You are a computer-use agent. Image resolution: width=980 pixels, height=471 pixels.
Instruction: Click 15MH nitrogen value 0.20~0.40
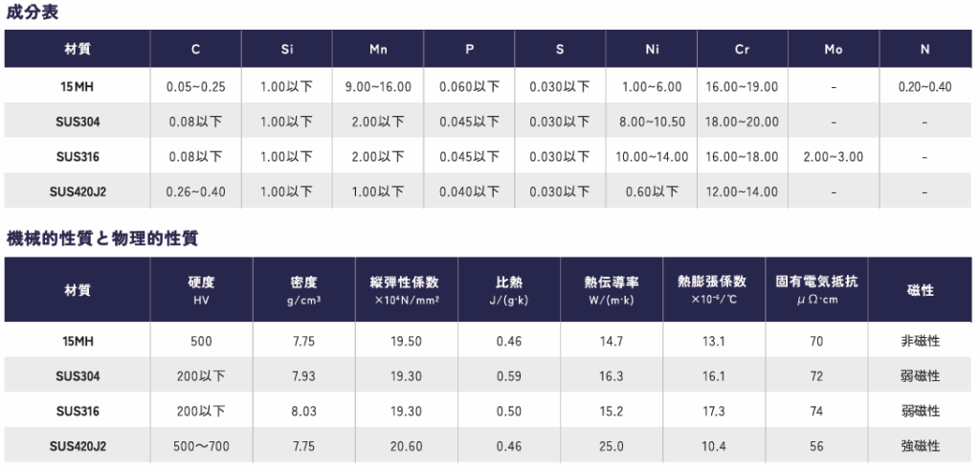coord(925,87)
